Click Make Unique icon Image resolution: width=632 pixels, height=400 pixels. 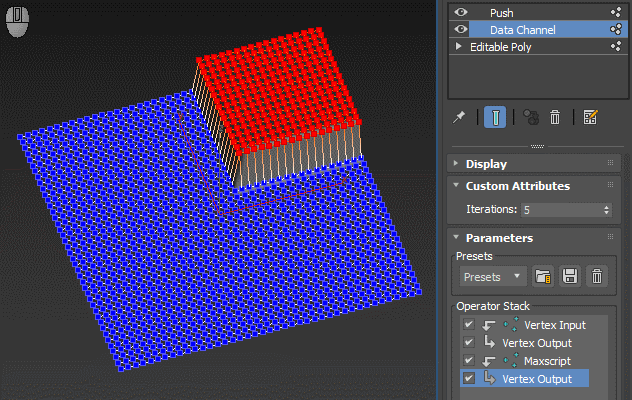pos(530,118)
